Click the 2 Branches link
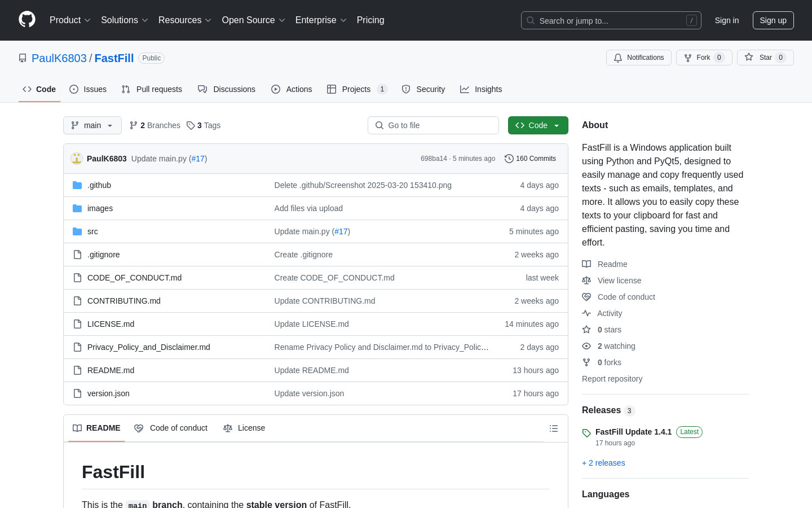The height and width of the screenshot is (508, 812). (x=155, y=125)
